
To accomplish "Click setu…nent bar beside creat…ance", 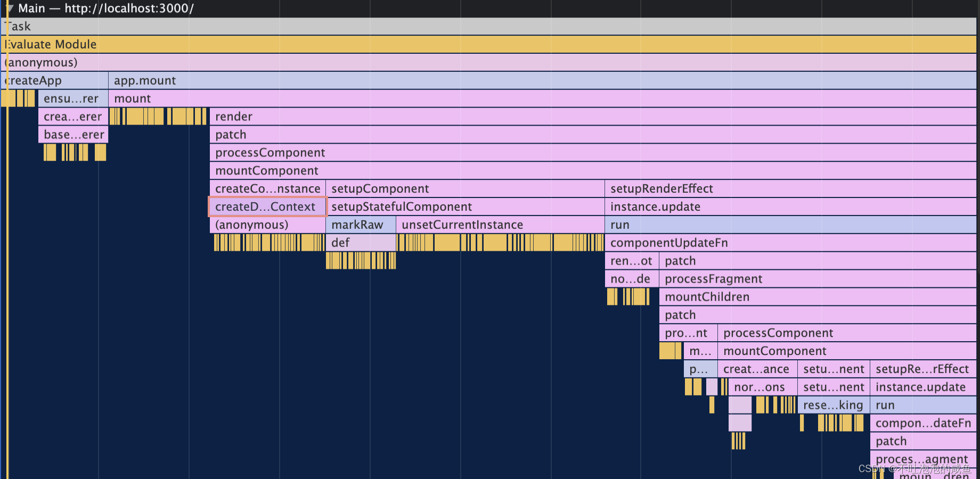I will click(x=834, y=370).
